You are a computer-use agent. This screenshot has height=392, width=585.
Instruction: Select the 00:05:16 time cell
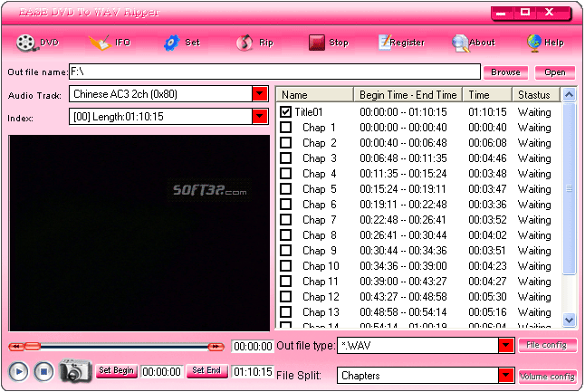(x=487, y=311)
